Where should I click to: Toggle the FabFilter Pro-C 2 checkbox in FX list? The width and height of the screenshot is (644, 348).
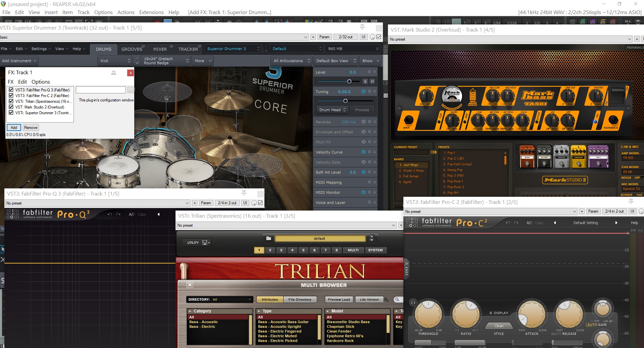[11, 95]
